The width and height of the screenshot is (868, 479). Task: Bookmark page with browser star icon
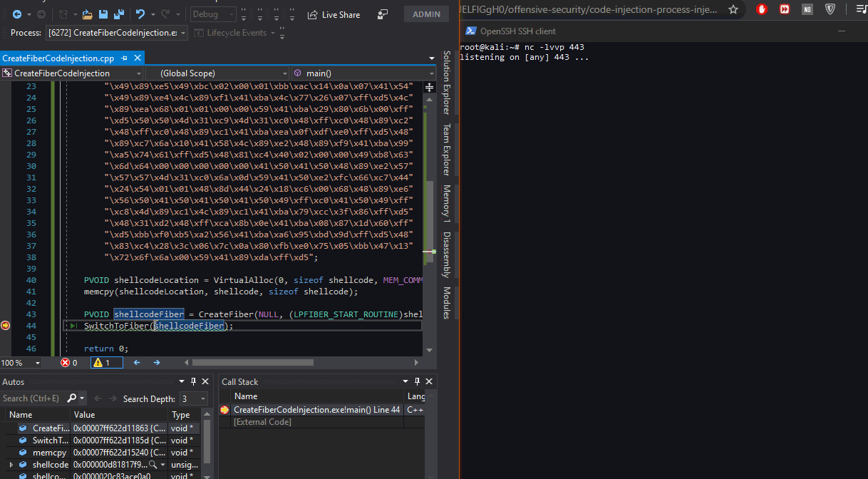tap(733, 10)
